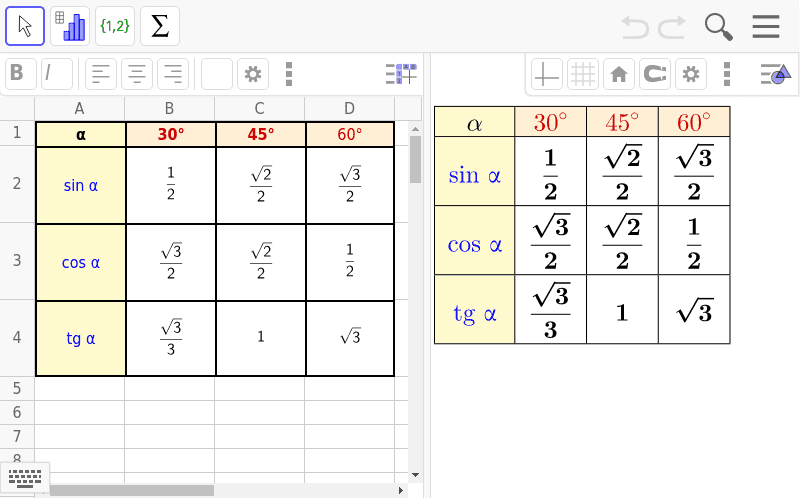
Task: Click spreadsheet cell A1 with α
Action: click(81, 134)
